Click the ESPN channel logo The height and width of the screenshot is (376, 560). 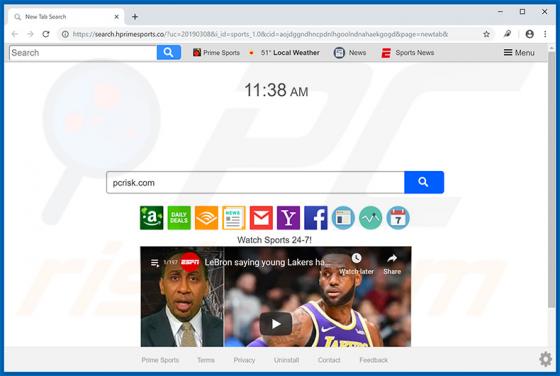point(190,262)
